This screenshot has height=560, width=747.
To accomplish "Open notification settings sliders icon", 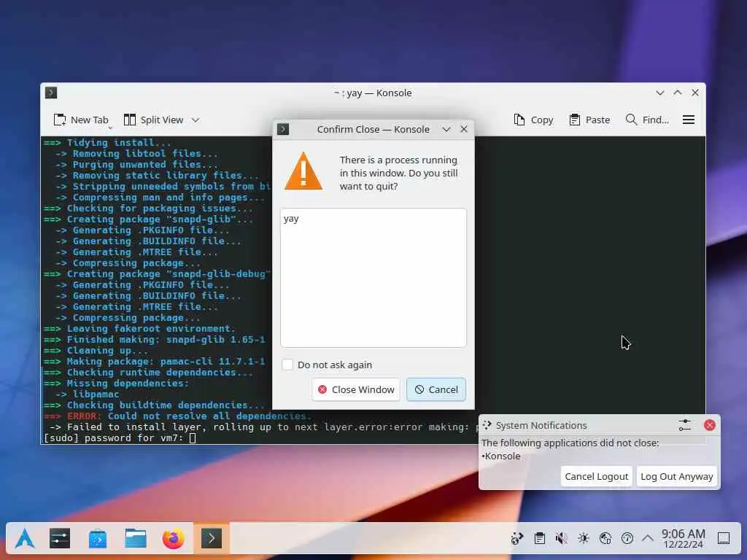I will point(684,425).
